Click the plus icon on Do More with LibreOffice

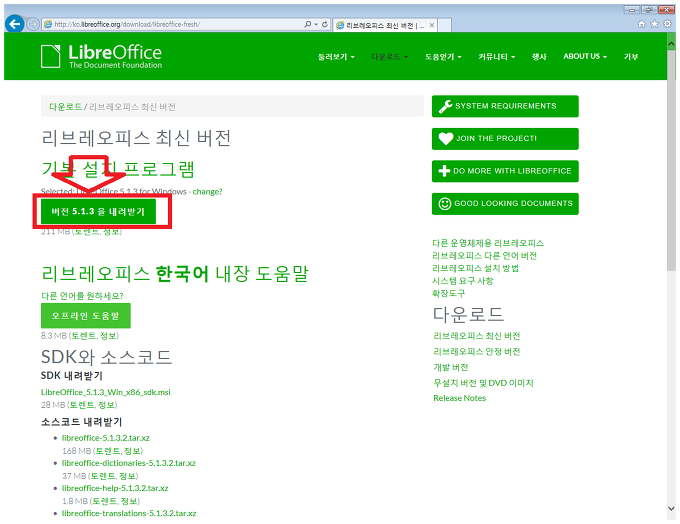point(444,171)
